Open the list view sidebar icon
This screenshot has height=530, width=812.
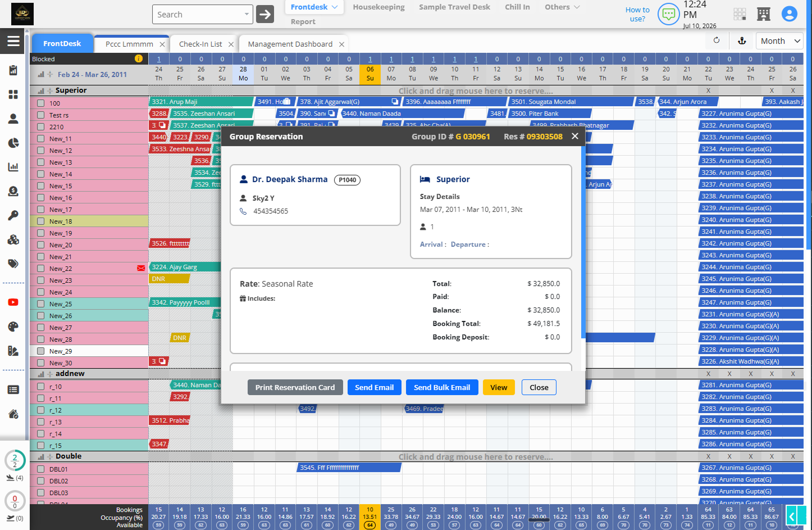(x=13, y=389)
